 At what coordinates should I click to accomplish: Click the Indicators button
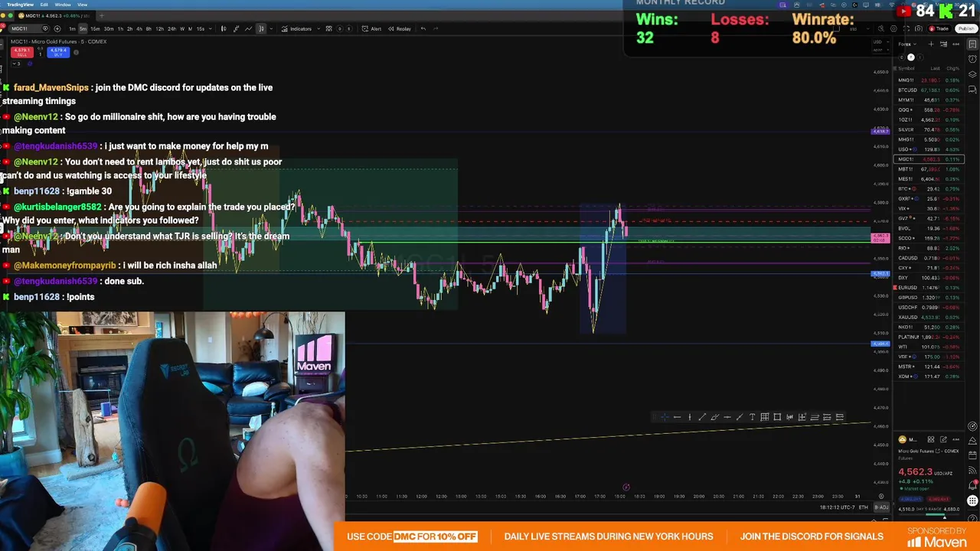tap(296, 29)
